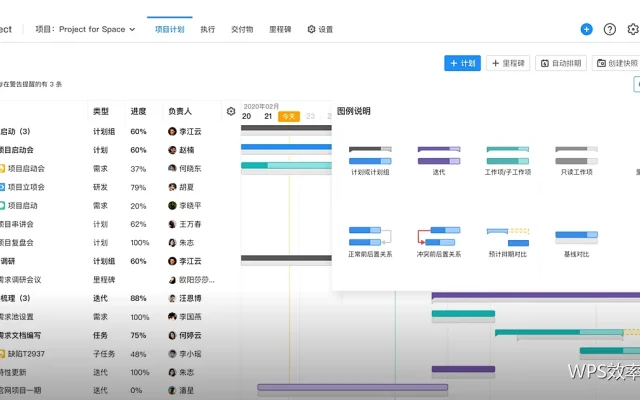Click the 79% progress value
Screen dimensions: 640x400
(x=138, y=187)
